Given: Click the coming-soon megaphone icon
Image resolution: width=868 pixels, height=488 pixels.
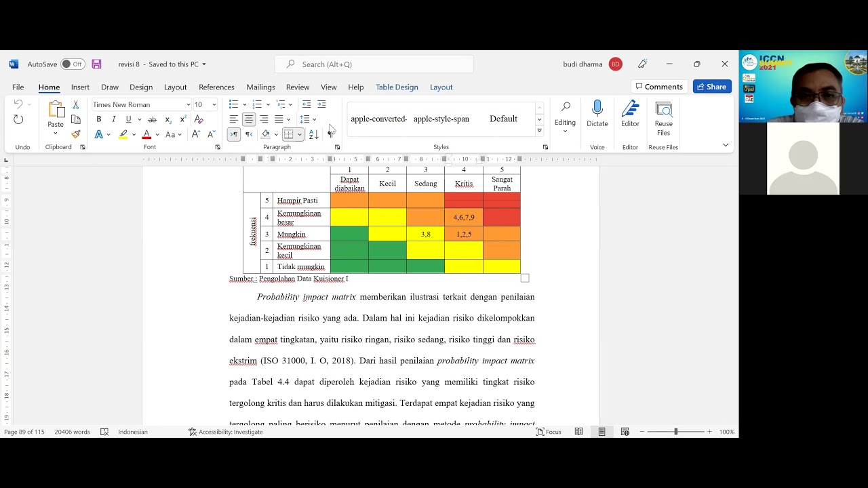Looking at the screenshot, I should pos(642,64).
